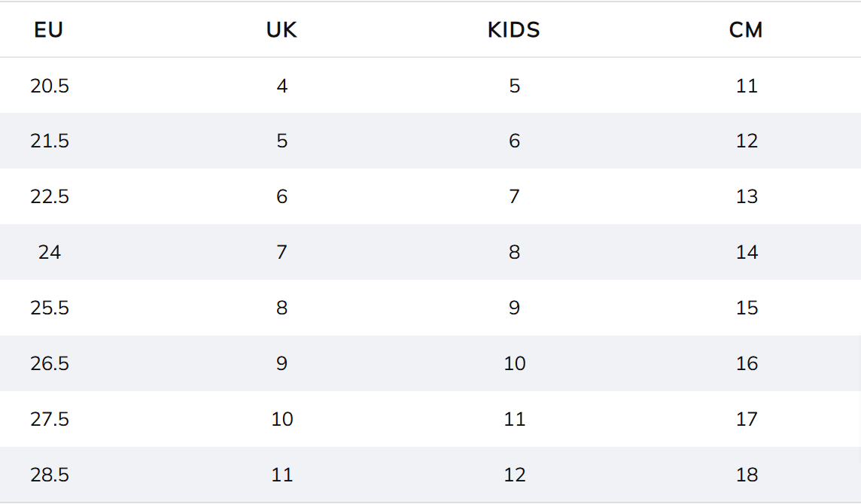Select EU size 22.5 cell
861x504 pixels.
[x=50, y=196]
